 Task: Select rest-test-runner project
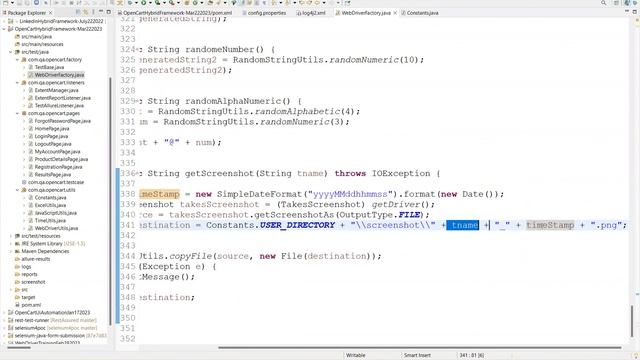point(52,320)
